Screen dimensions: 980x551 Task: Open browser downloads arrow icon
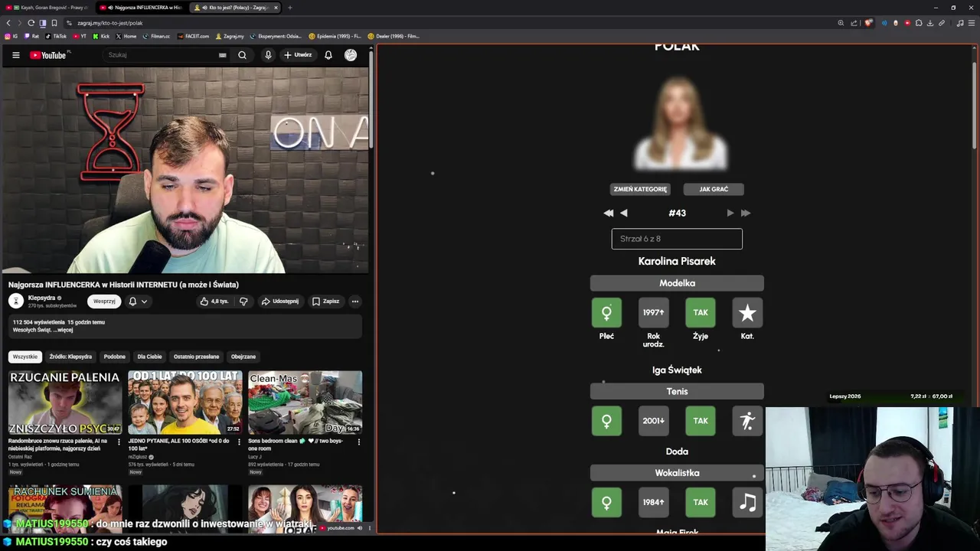pos(930,23)
